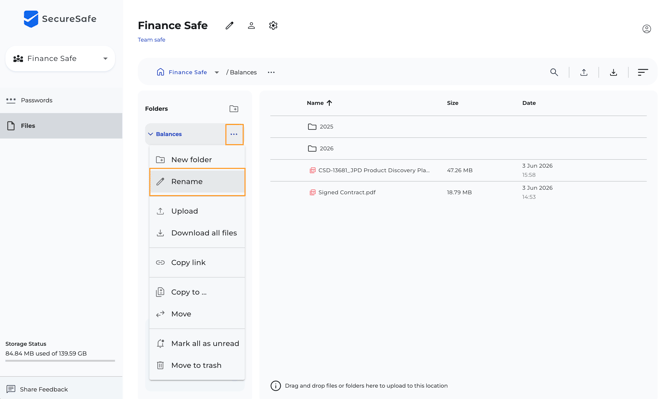Click Share Feedback link
Screen dimensions: 670x399
pyautogui.click(x=44, y=389)
